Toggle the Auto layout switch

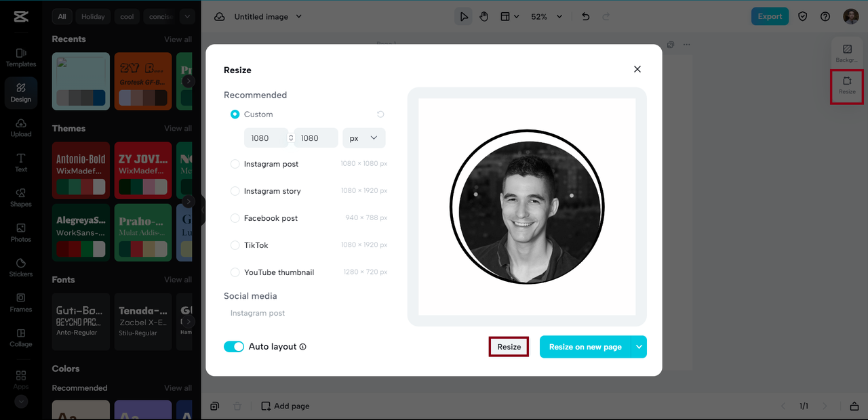(234, 347)
